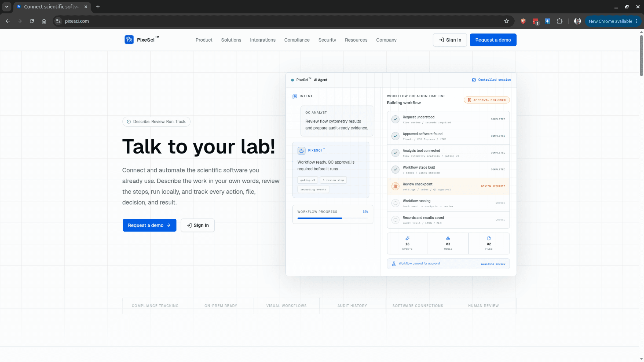The height and width of the screenshot is (362, 644).
Task: Open the Integrations menu
Action: (263, 40)
